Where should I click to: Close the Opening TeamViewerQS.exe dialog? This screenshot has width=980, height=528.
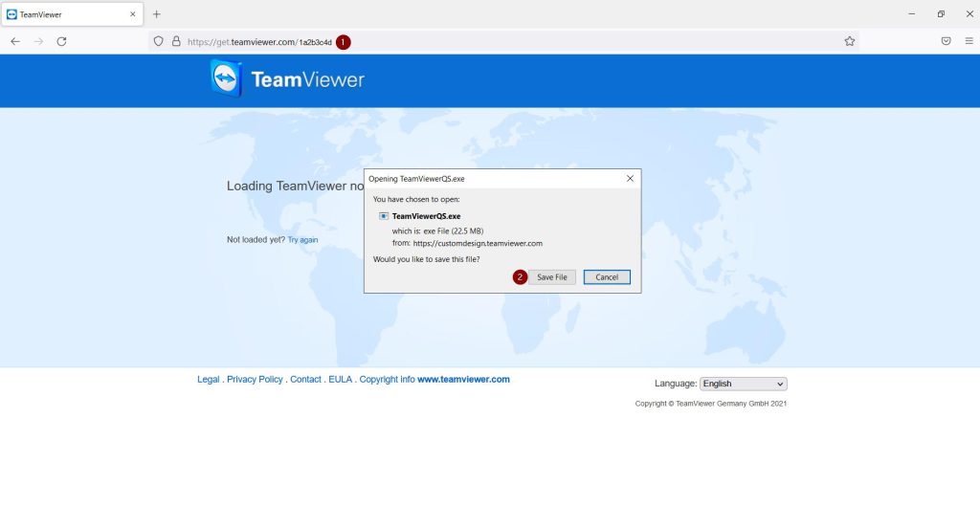click(x=630, y=179)
